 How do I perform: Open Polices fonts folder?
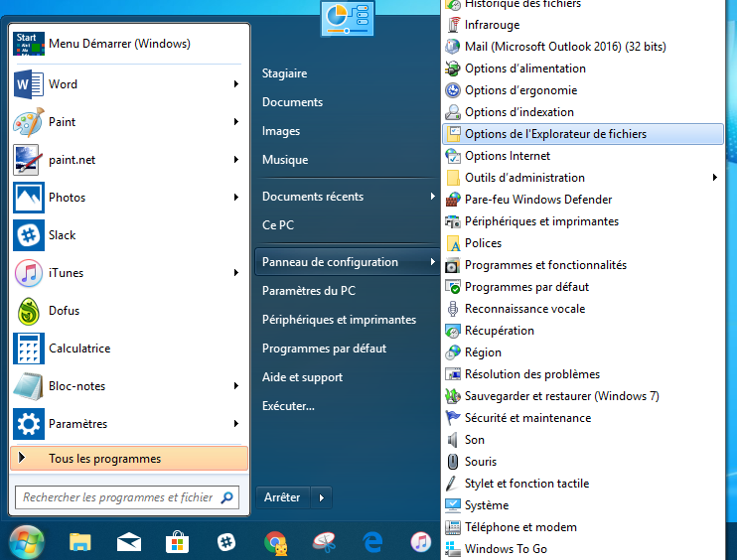pyautogui.click(x=583, y=243)
